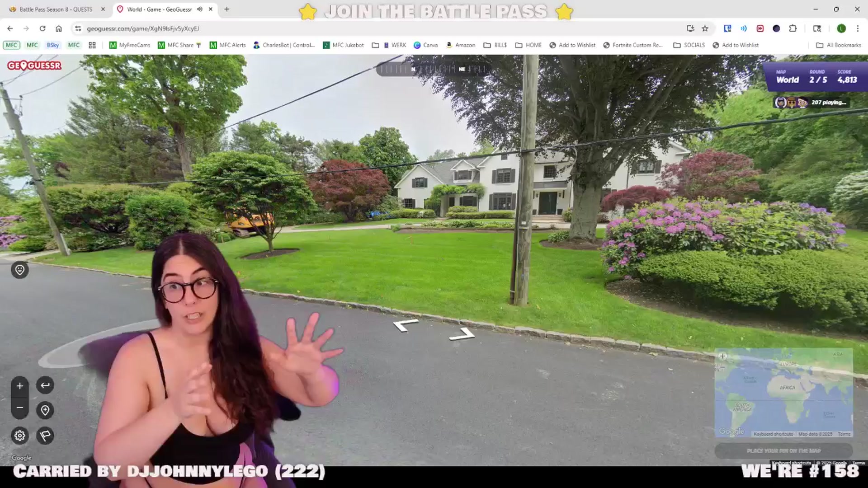Undo last move with return arrow
This screenshot has width=868, height=488.
tap(45, 385)
